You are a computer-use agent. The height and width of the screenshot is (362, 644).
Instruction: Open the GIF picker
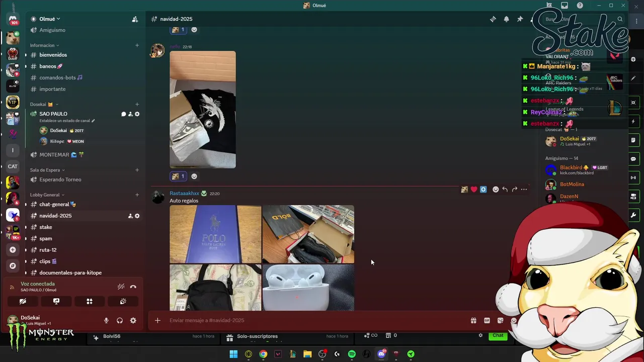tap(487, 320)
